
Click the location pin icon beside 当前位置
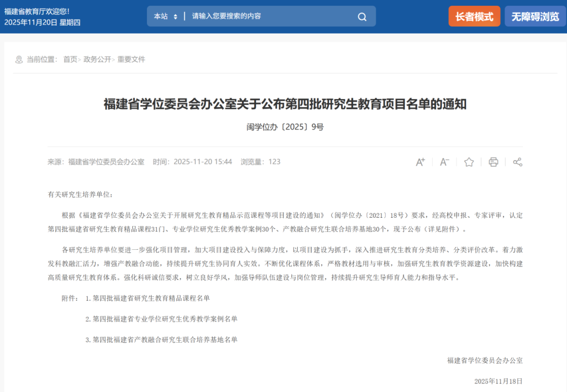point(19,60)
